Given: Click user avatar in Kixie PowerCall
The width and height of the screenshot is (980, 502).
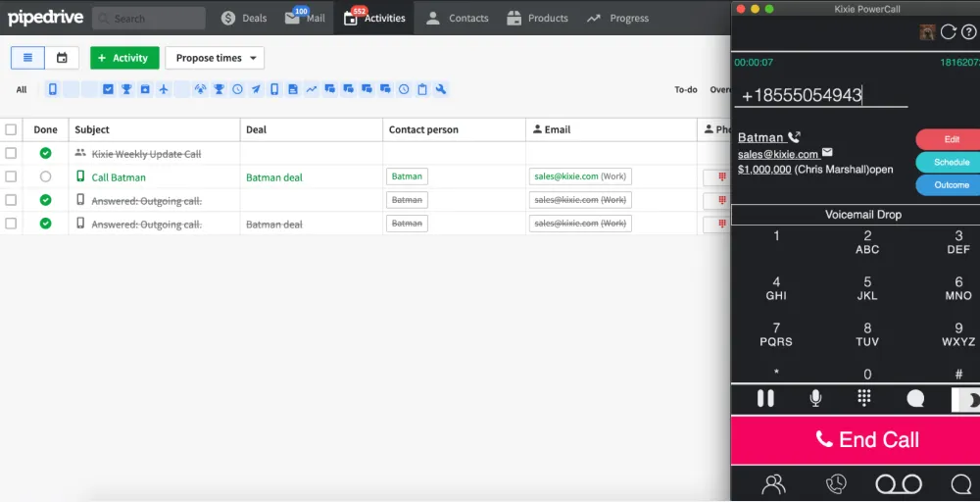Looking at the screenshot, I should (x=927, y=32).
